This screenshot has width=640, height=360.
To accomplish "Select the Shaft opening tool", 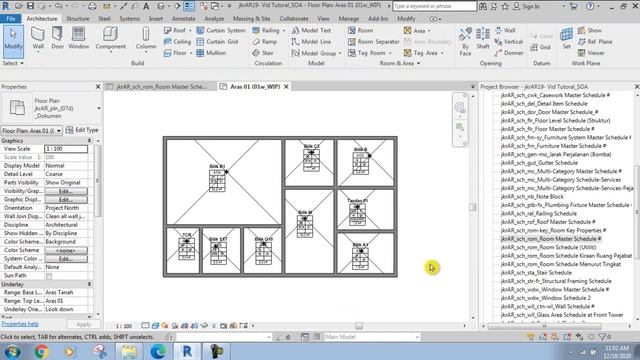I will 483,39.
